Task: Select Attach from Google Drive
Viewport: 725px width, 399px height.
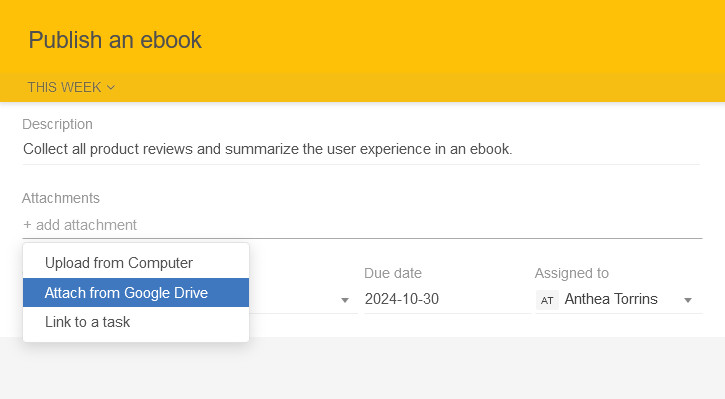Action: coord(136,293)
